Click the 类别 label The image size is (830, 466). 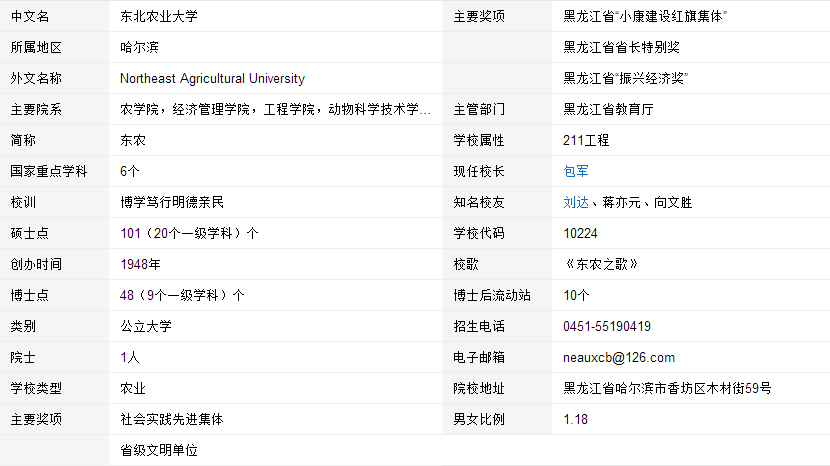coord(23,326)
